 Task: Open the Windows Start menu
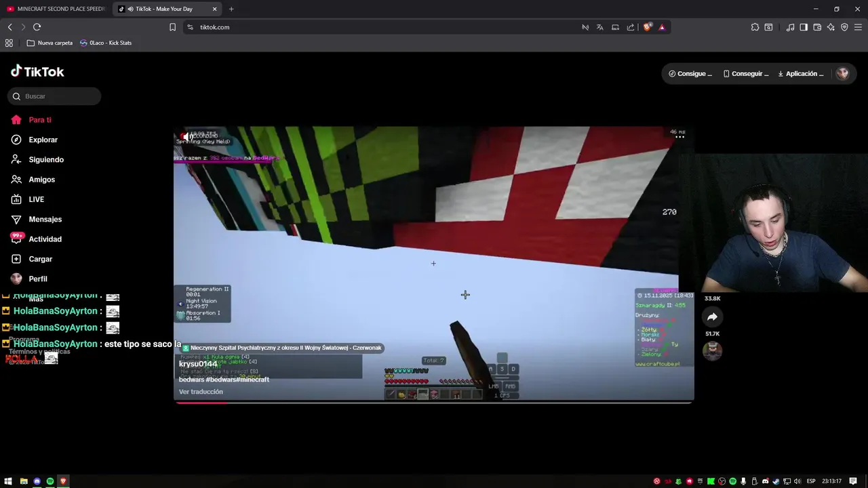pyautogui.click(x=8, y=481)
